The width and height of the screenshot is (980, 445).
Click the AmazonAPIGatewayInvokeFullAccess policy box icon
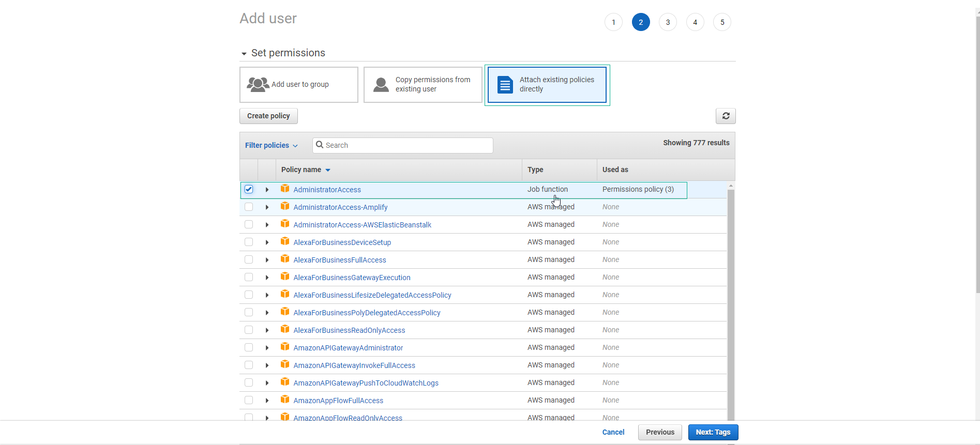[285, 364]
